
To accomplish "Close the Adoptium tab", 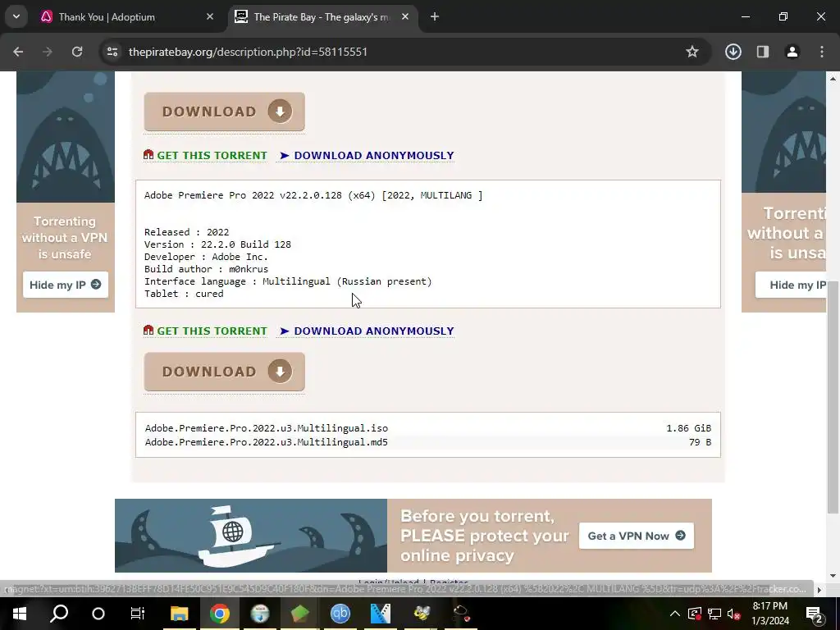I will 210,17.
